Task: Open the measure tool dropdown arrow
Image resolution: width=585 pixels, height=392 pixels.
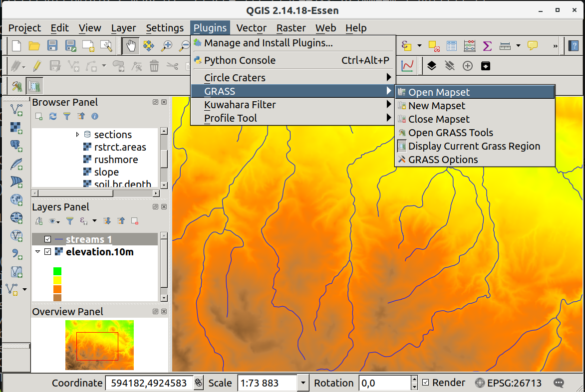Action: [518, 46]
